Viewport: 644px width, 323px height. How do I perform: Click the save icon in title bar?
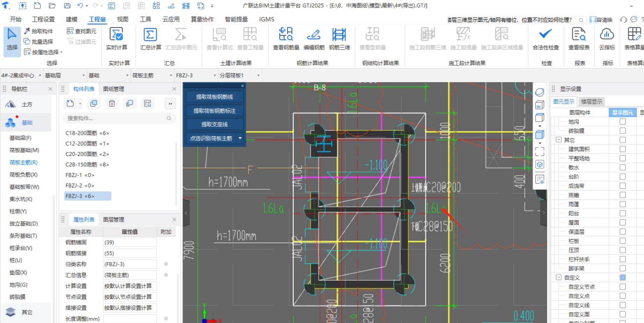click(x=67, y=6)
